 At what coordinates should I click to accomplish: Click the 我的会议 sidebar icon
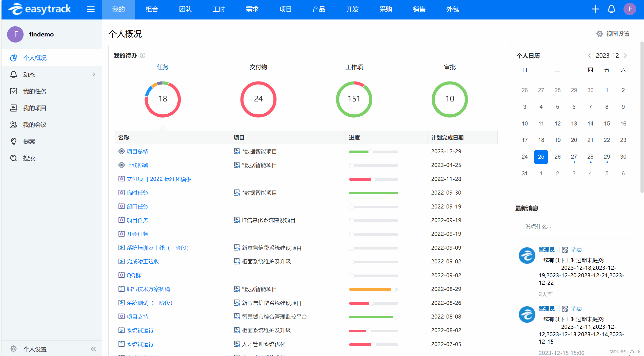click(14, 125)
